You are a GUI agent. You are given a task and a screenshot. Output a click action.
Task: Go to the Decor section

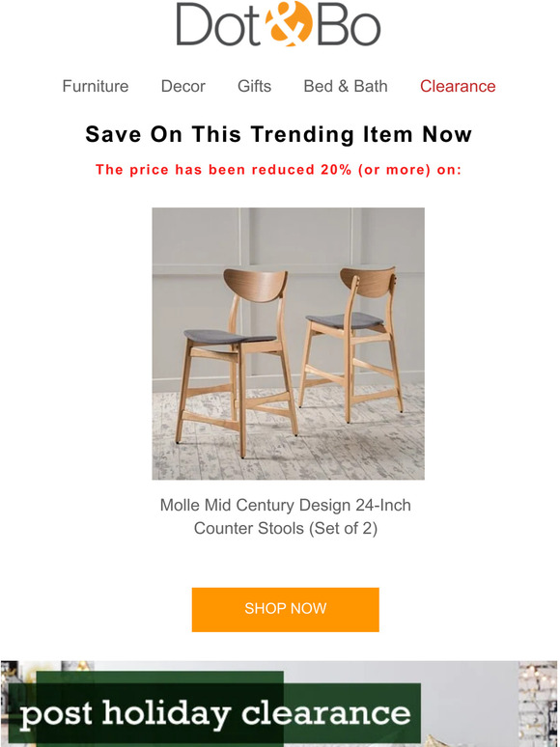[x=183, y=86]
